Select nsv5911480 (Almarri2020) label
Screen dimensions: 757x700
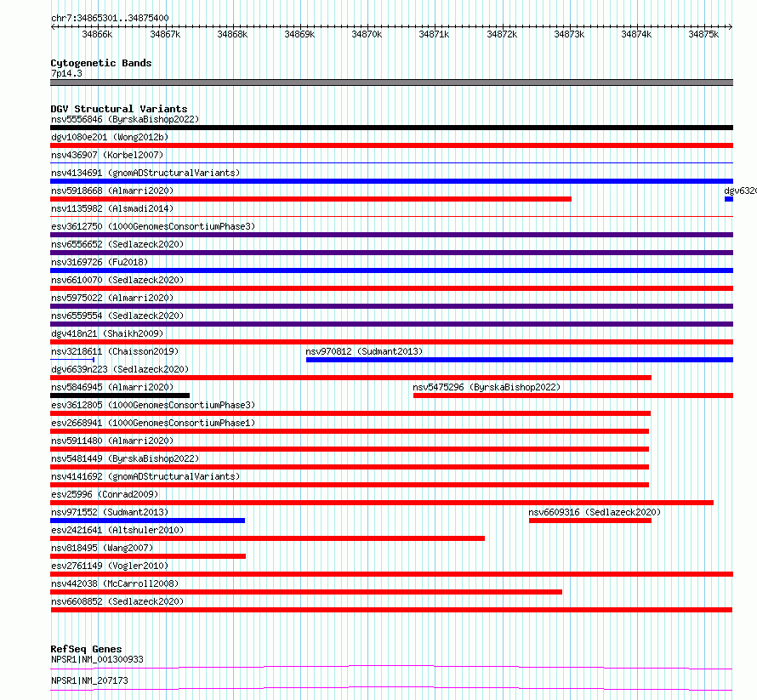tap(112, 441)
